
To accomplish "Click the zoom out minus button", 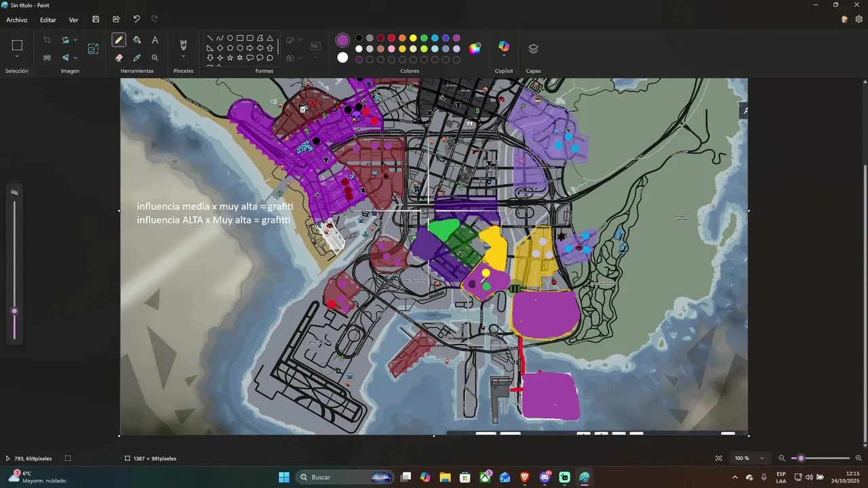I will point(782,458).
